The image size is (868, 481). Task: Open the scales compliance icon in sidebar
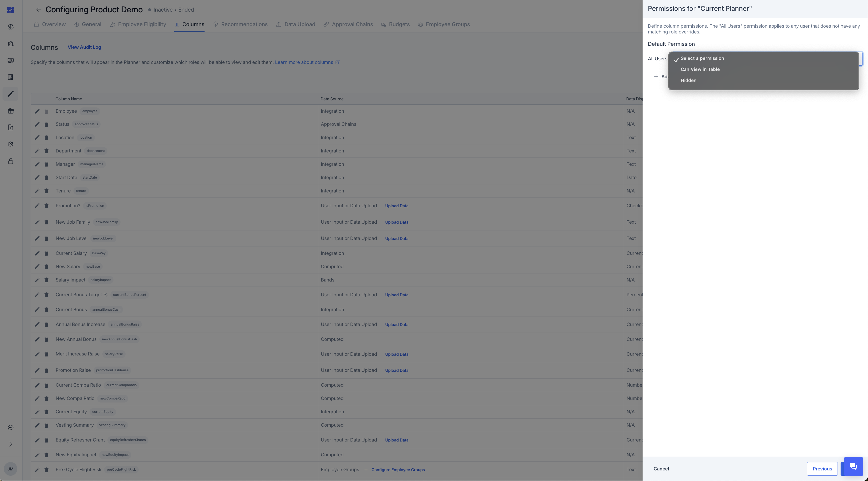click(10, 27)
